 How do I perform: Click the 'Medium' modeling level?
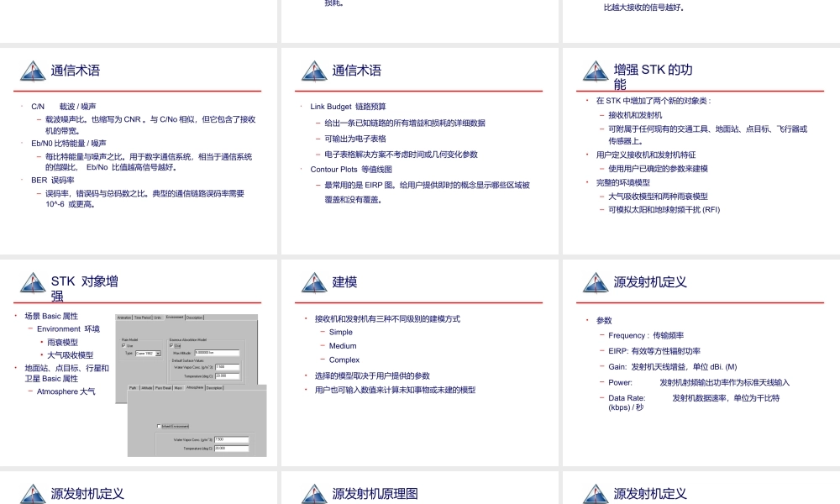pos(343,346)
